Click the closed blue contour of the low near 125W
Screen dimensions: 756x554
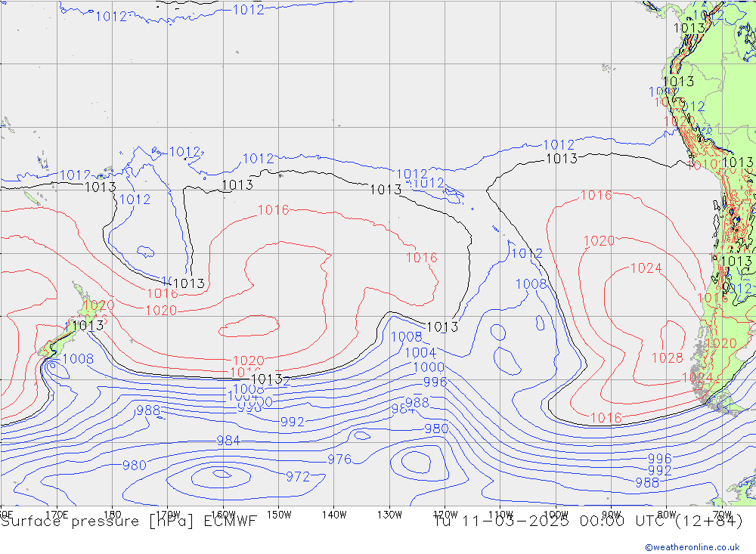416,463
